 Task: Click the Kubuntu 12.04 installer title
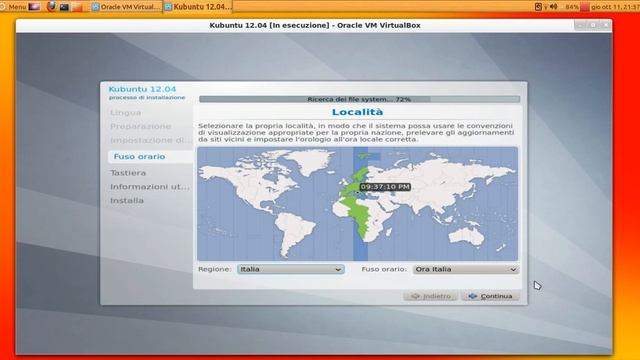142,89
